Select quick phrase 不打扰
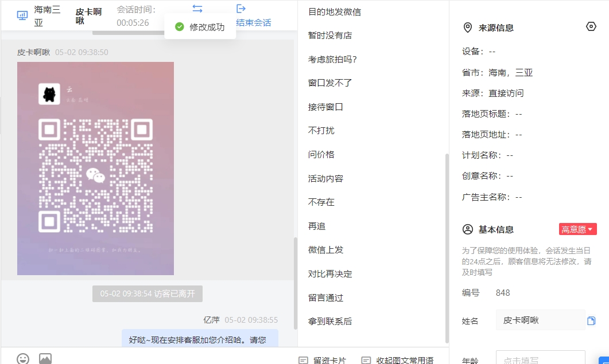Viewport: 609px width, 364px height. tap(321, 131)
